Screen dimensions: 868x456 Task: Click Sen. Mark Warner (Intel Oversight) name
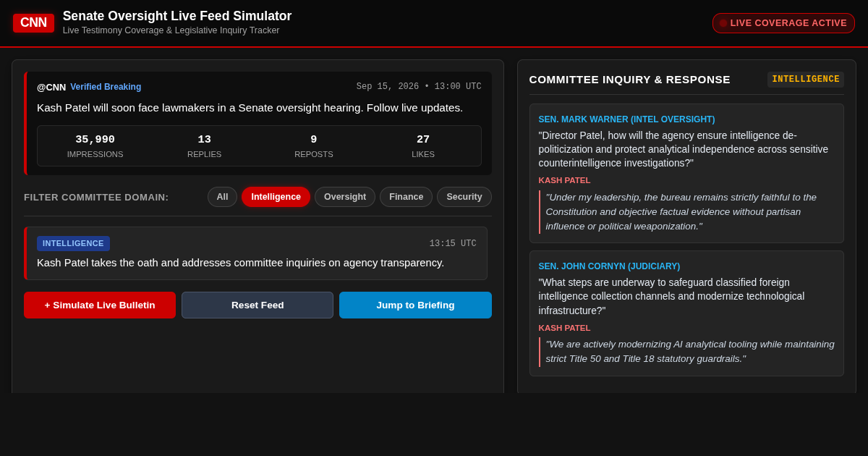626,119
